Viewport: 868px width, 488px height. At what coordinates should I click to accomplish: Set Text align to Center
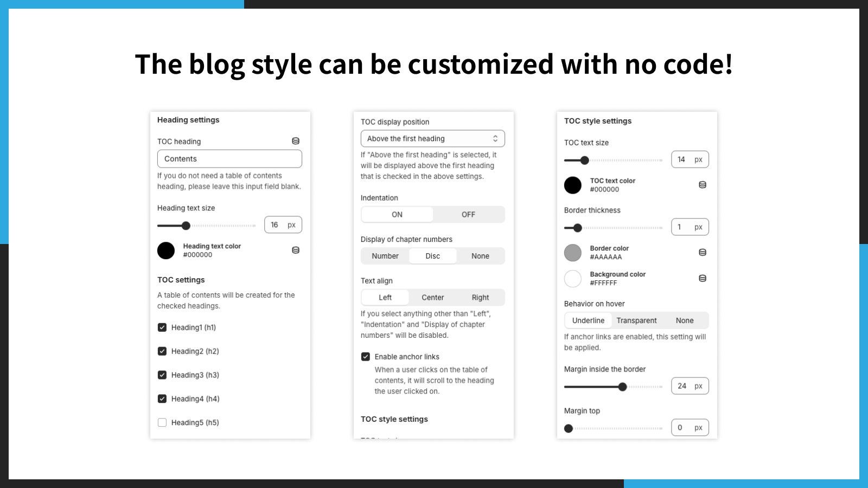coord(433,298)
